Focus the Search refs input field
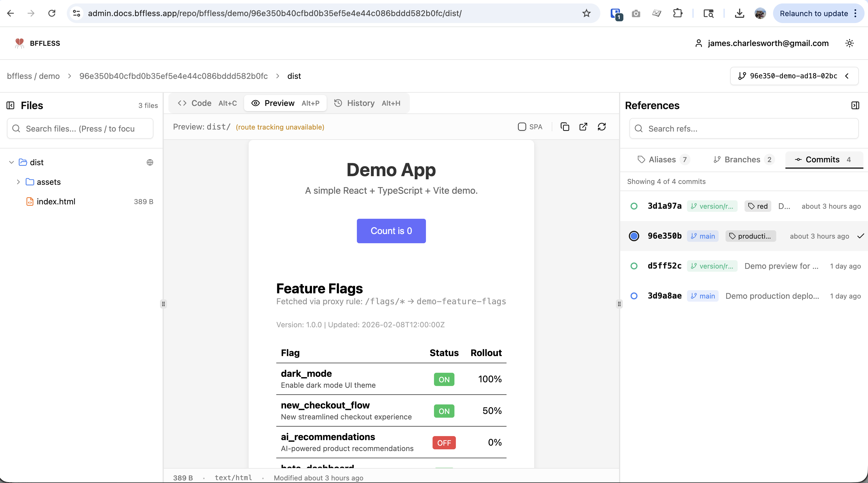Screen dimensions: 868x483 click(x=744, y=129)
